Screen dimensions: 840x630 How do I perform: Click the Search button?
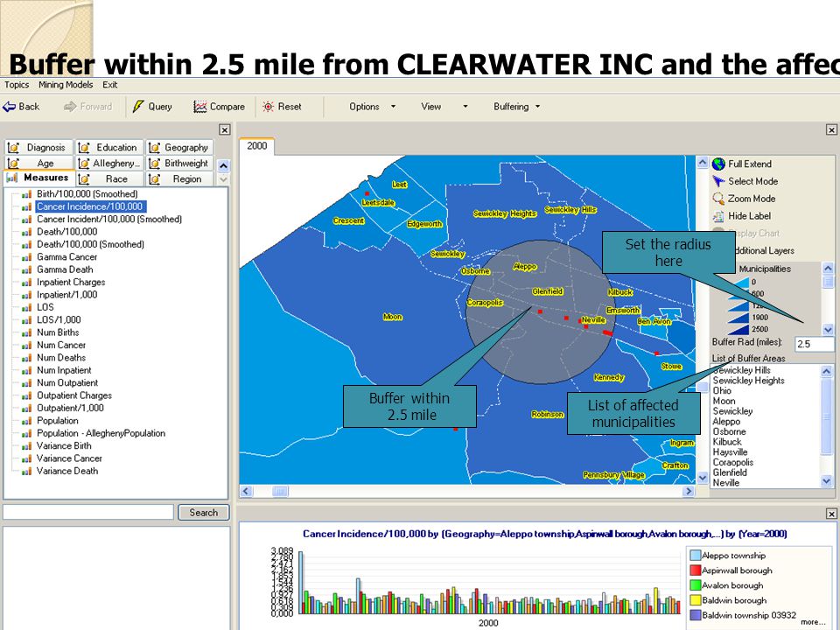pyautogui.click(x=204, y=513)
